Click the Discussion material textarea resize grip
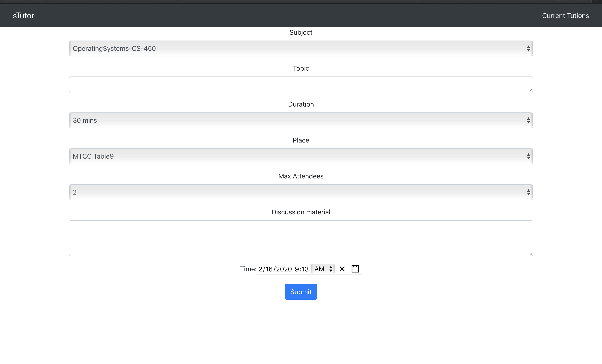602x364 pixels. (x=531, y=254)
